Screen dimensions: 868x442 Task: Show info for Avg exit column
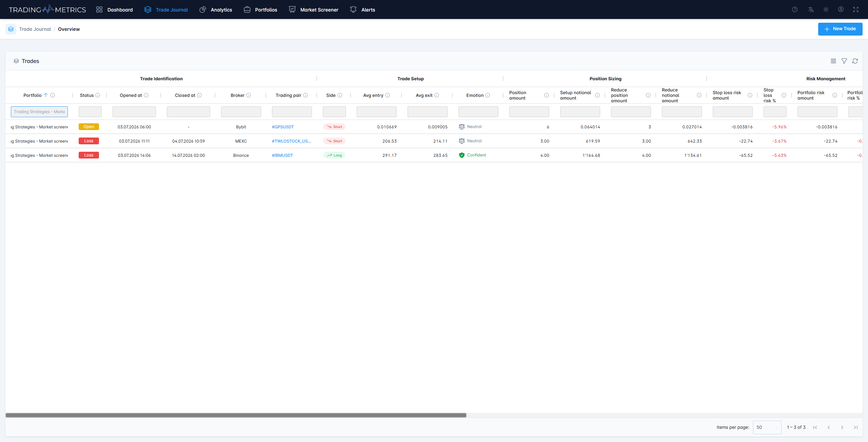[437, 95]
